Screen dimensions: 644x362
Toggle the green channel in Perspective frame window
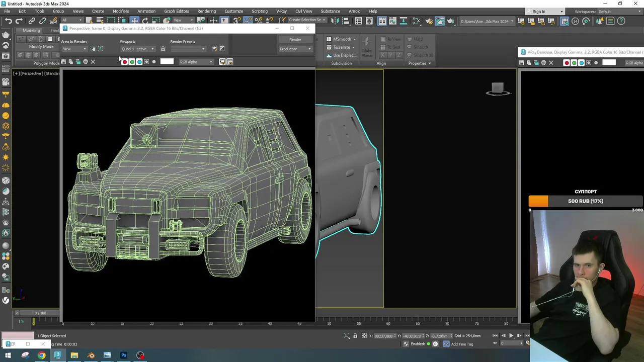point(132,62)
